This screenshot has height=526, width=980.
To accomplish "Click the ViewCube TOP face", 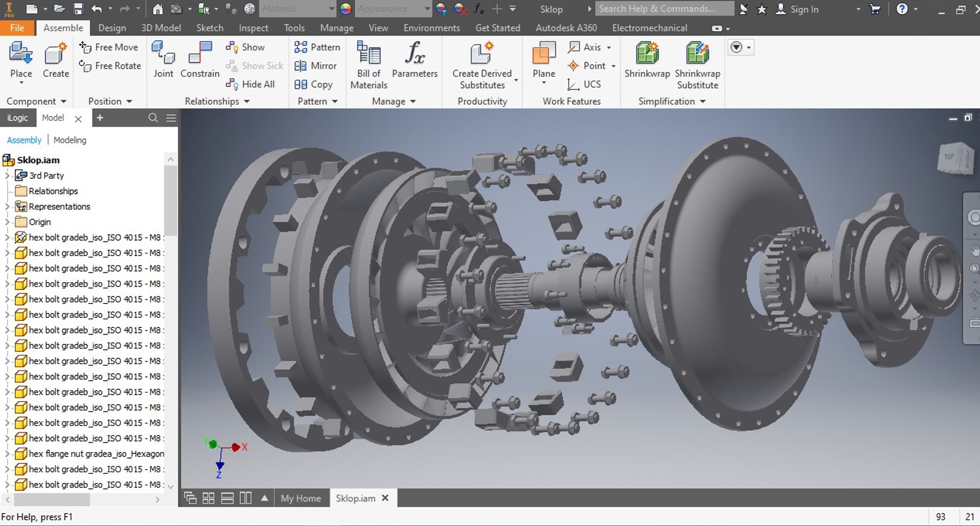I will 948,157.
